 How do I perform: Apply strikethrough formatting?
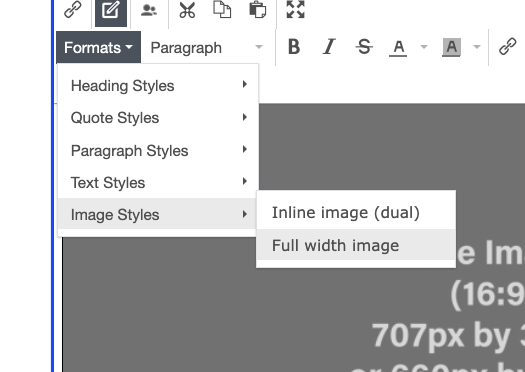364,47
